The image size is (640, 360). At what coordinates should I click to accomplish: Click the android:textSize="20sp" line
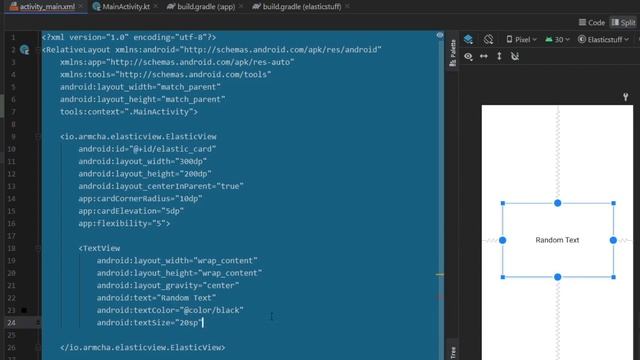[x=150, y=323]
